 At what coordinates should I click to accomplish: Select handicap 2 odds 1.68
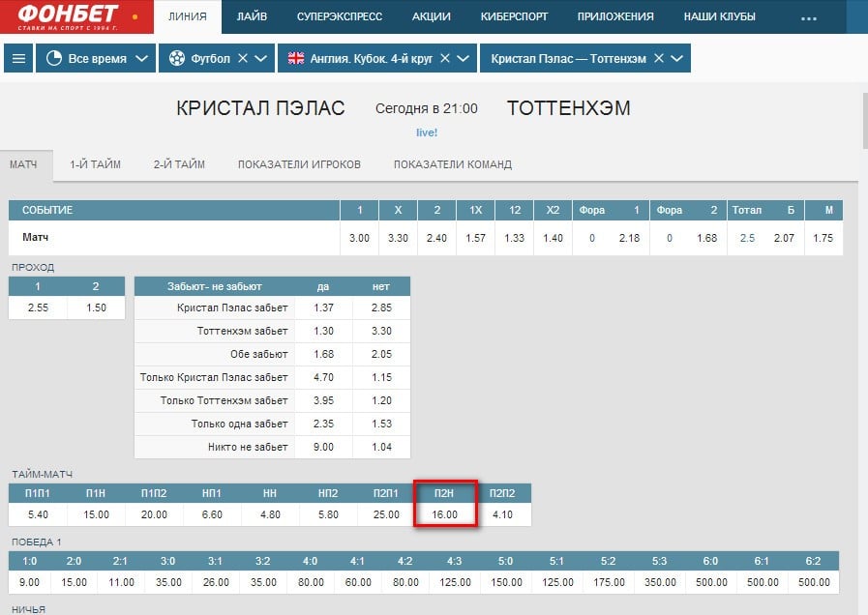pos(707,238)
